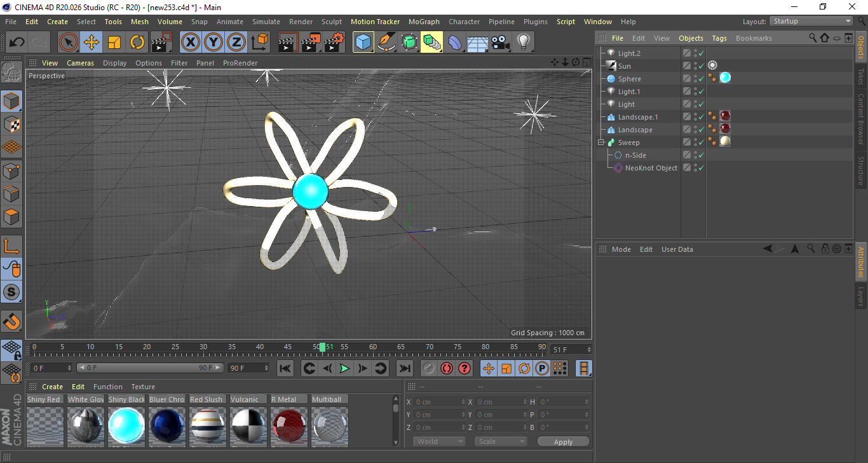This screenshot has width=868, height=463.
Task: Toggle X axis lock
Action: pyautogui.click(x=190, y=43)
